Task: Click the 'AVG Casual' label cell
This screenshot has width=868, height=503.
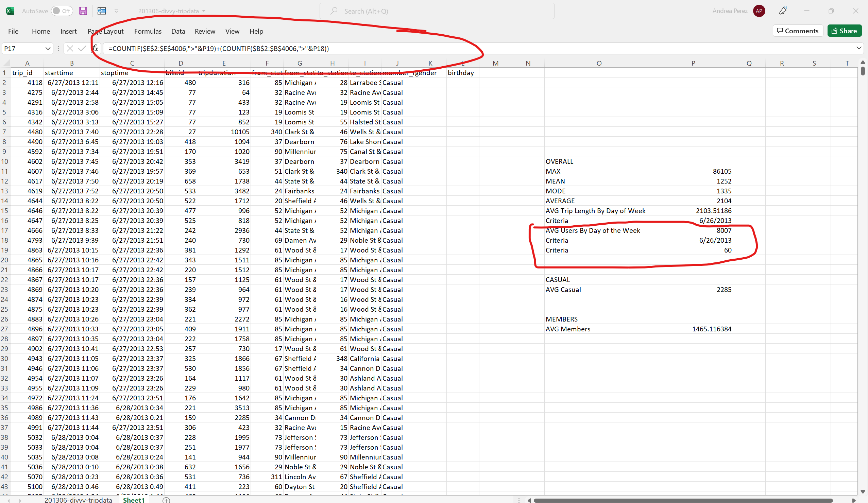Action: click(599, 290)
